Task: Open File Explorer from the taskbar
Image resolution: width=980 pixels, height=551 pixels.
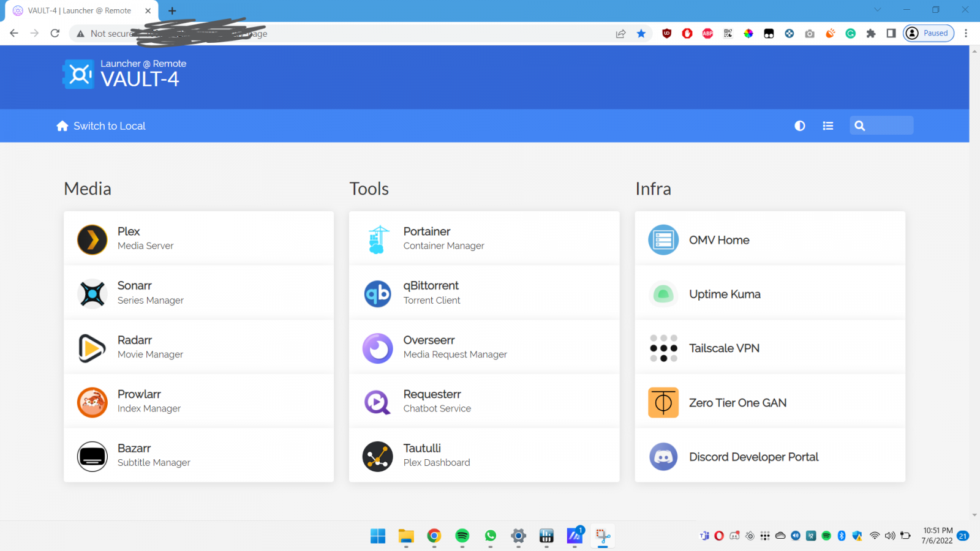Action: tap(406, 536)
